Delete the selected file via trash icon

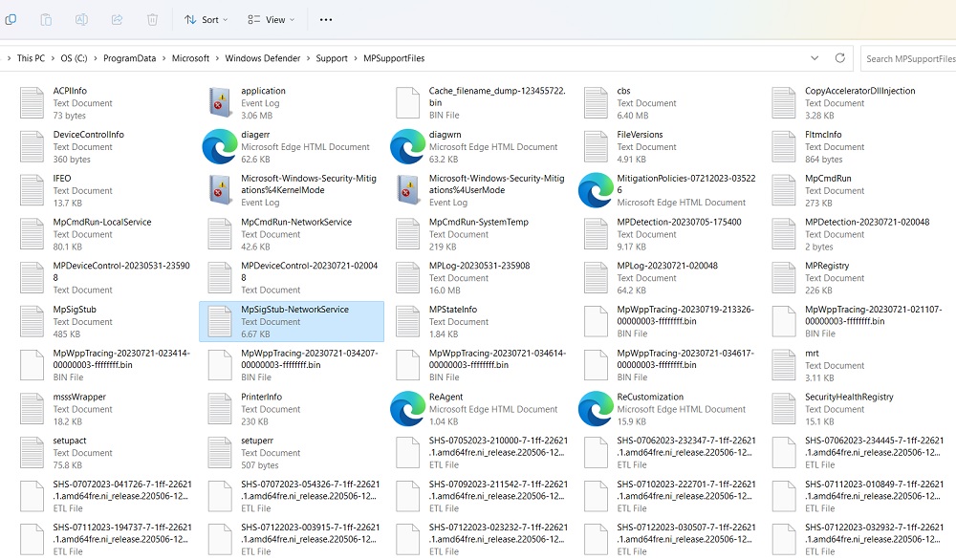(151, 19)
